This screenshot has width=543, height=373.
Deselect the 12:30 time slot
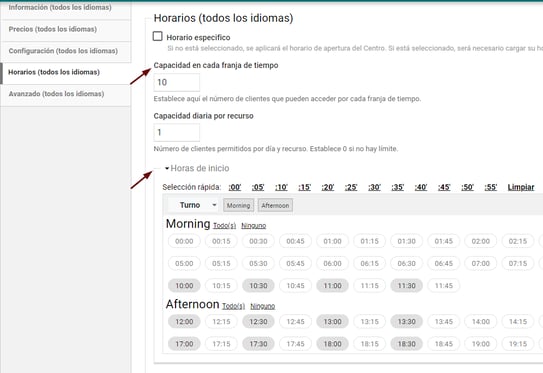pos(258,322)
